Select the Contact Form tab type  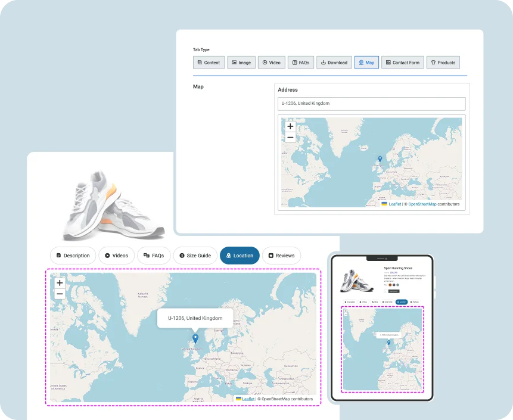point(402,63)
